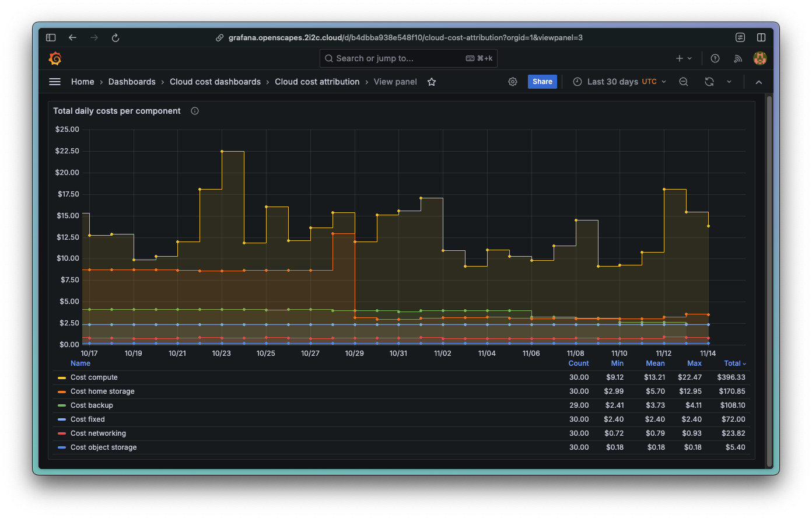The width and height of the screenshot is (812, 518).
Task: Open the auto-refresh interval dropdown
Action: click(x=729, y=82)
